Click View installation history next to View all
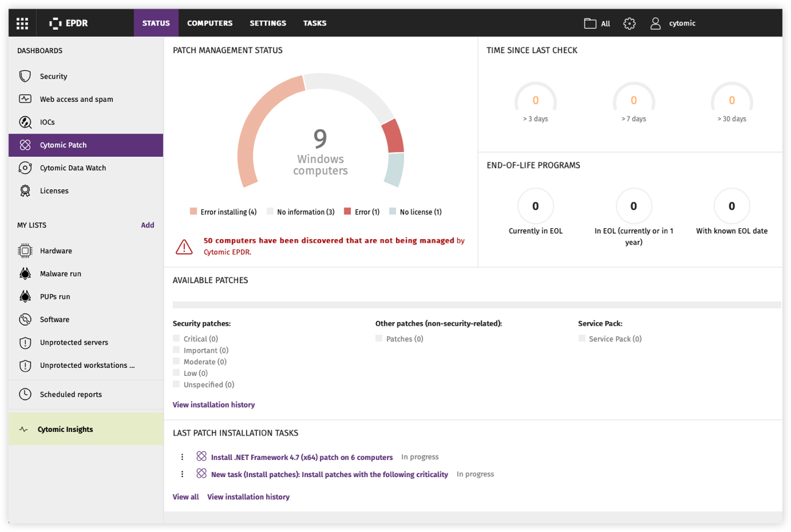This screenshot has height=532, width=791. tap(248, 497)
